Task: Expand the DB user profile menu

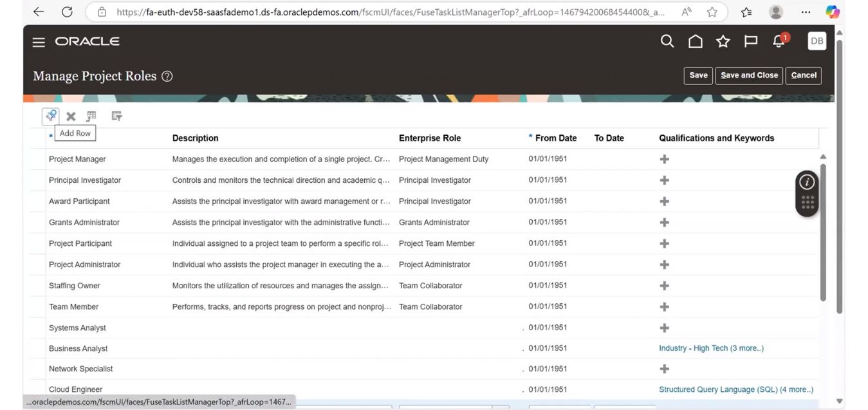Action: pyautogui.click(x=816, y=41)
